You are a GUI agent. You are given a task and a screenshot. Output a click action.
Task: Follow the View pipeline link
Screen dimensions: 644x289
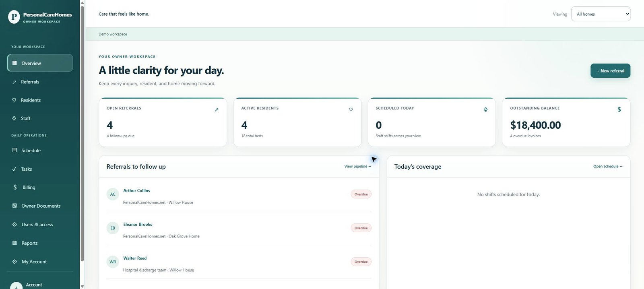358,166
